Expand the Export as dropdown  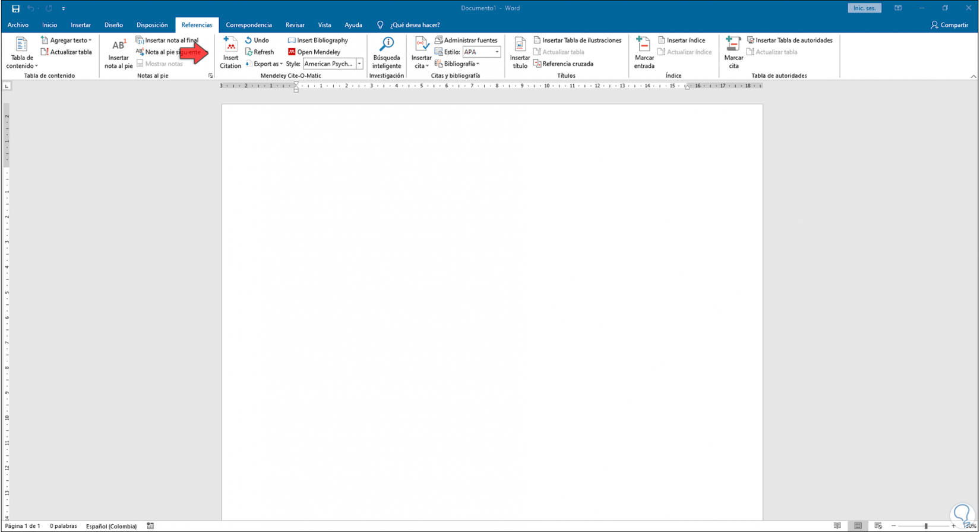click(264, 64)
